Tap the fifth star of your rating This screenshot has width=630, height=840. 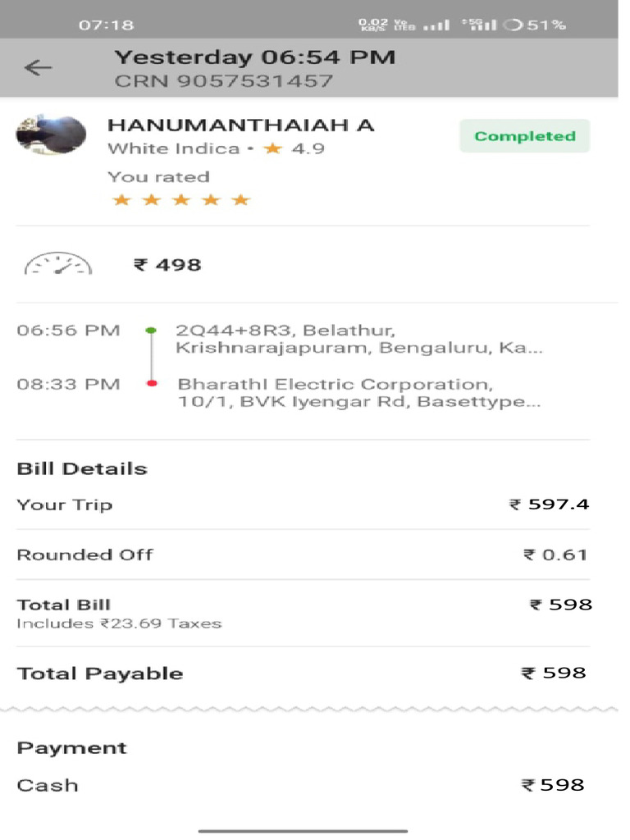point(240,200)
